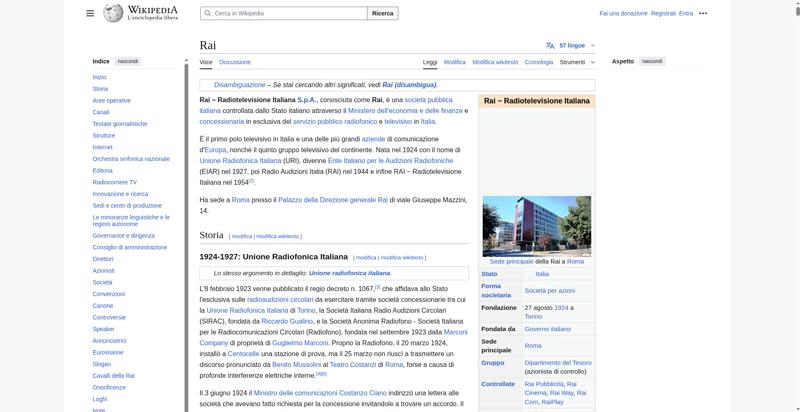800x412 pixels.
Task: Go to Azionisti index entry
Action: 104,271
